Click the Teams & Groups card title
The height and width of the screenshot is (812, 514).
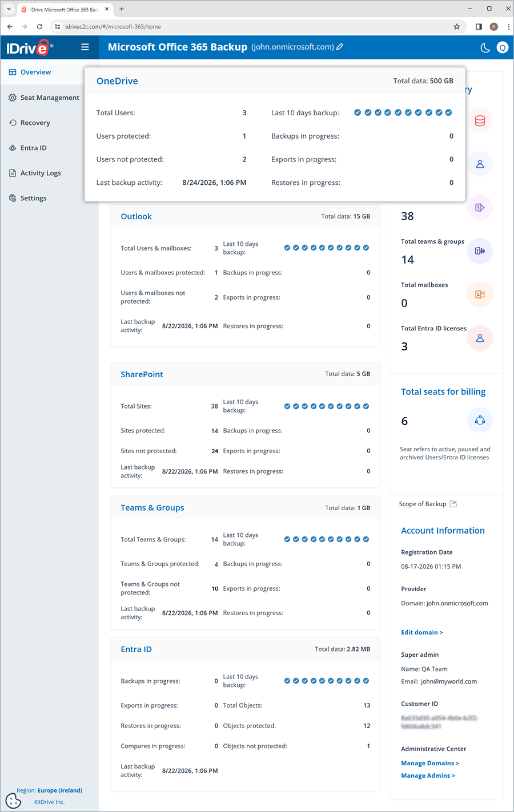click(152, 508)
